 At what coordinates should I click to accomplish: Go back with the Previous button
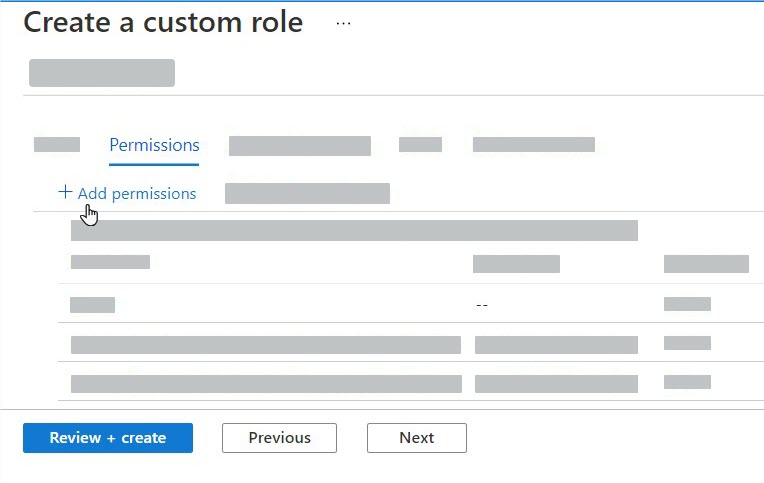pyautogui.click(x=279, y=437)
